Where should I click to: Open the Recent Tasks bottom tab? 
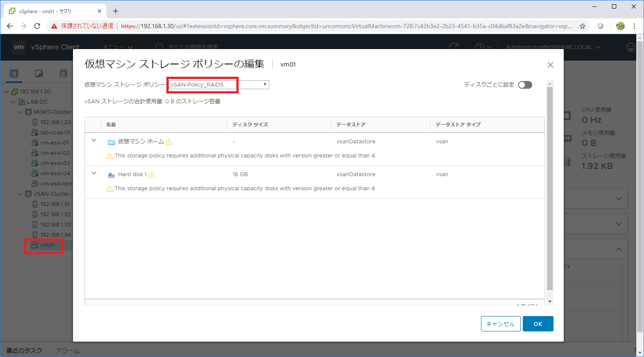[x=24, y=351]
